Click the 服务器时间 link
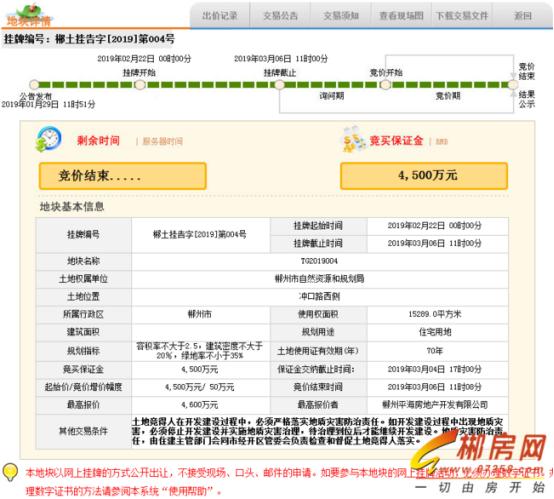The width and height of the screenshot is (554, 499). click(163, 142)
